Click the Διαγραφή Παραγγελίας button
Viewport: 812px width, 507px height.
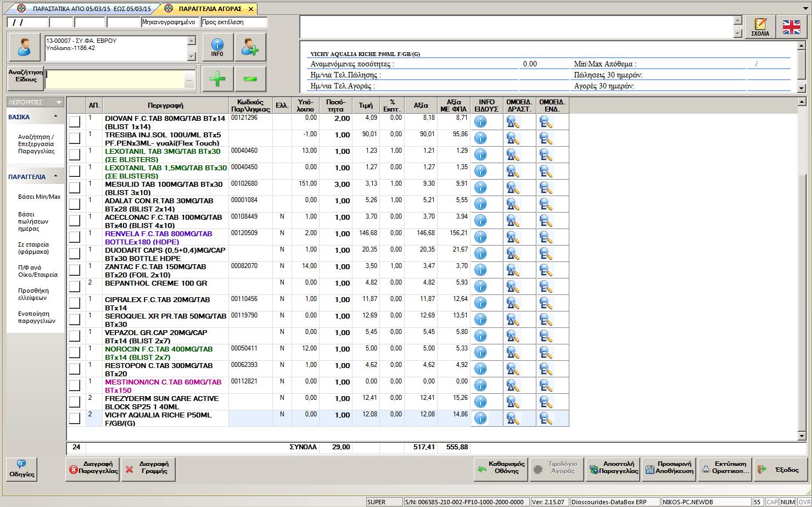(93, 469)
